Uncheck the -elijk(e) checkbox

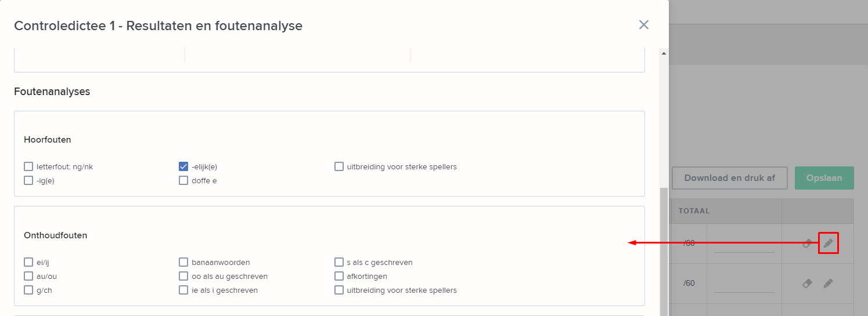click(183, 166)
